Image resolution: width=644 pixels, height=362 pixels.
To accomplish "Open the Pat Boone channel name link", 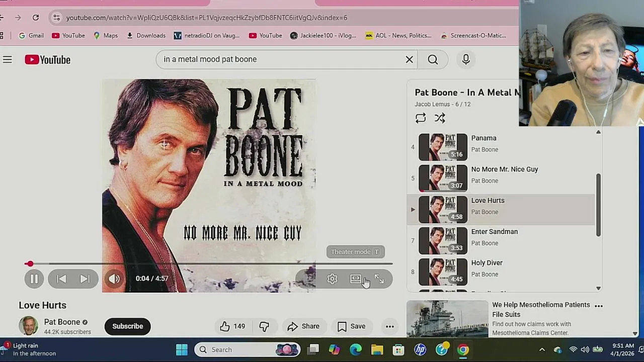I will tap(62, 322).
